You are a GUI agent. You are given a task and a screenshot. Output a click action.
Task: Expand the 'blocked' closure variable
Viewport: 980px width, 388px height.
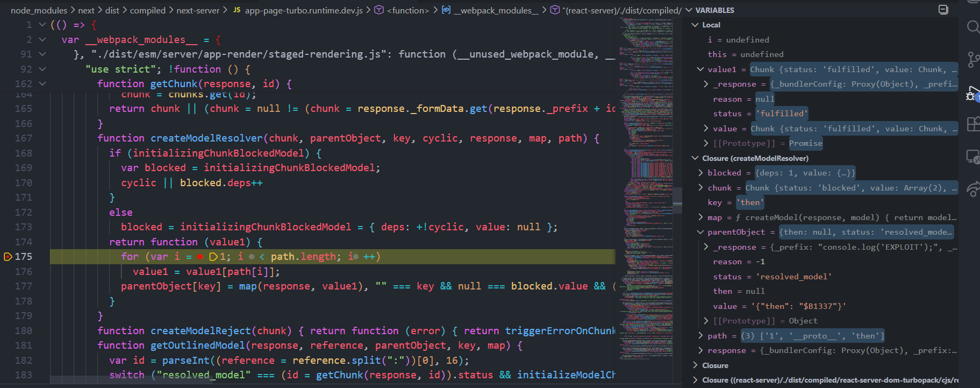(700, 173)
